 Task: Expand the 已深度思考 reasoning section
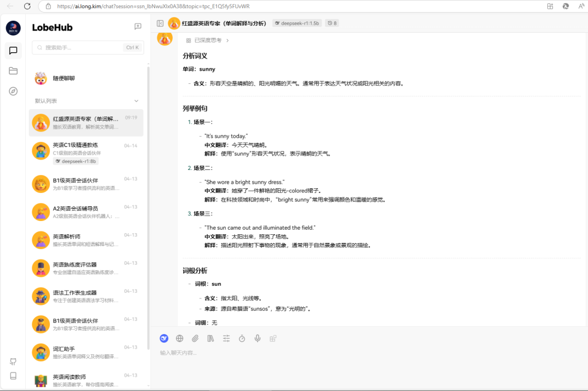pyautogui.click(x=207, y=40)
